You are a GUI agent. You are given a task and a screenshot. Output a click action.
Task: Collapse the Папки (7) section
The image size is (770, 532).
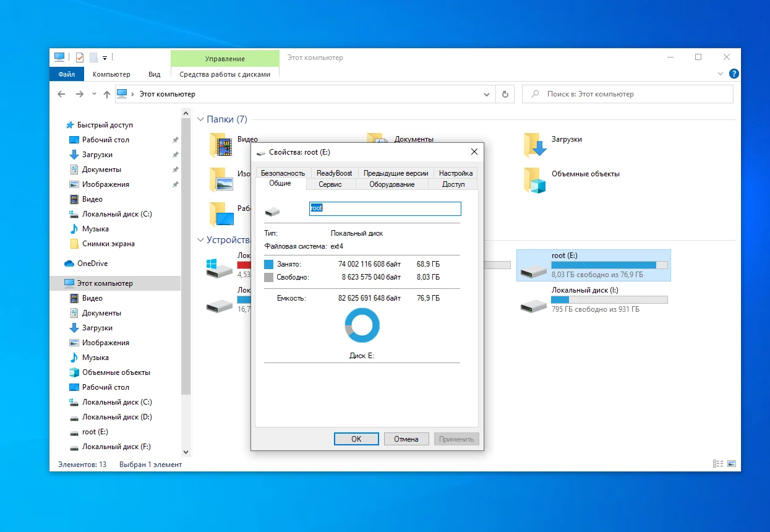(x=201, y=119)
